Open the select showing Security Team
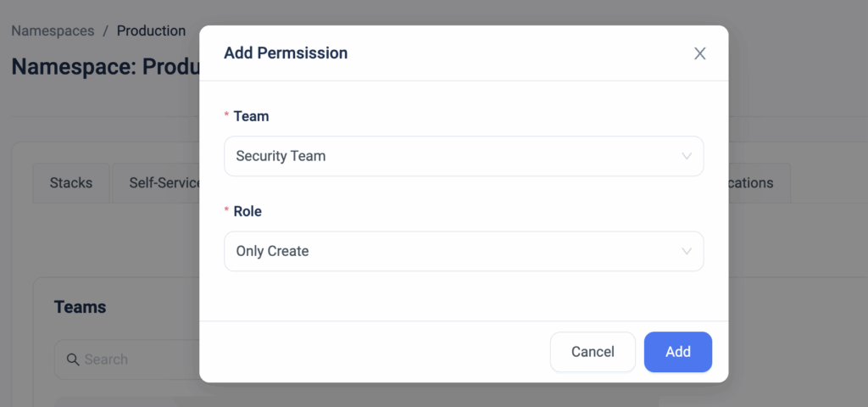Screen dimensions: 868x407 coord(464,156)
